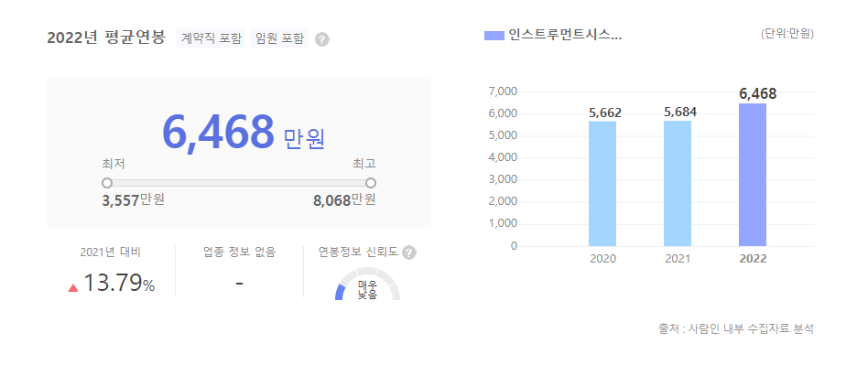Image resolution: width=868 pixels, height=376 pixels.
Task: Select the large 6,468 salary figure
Action: click(x=218, y=132)
